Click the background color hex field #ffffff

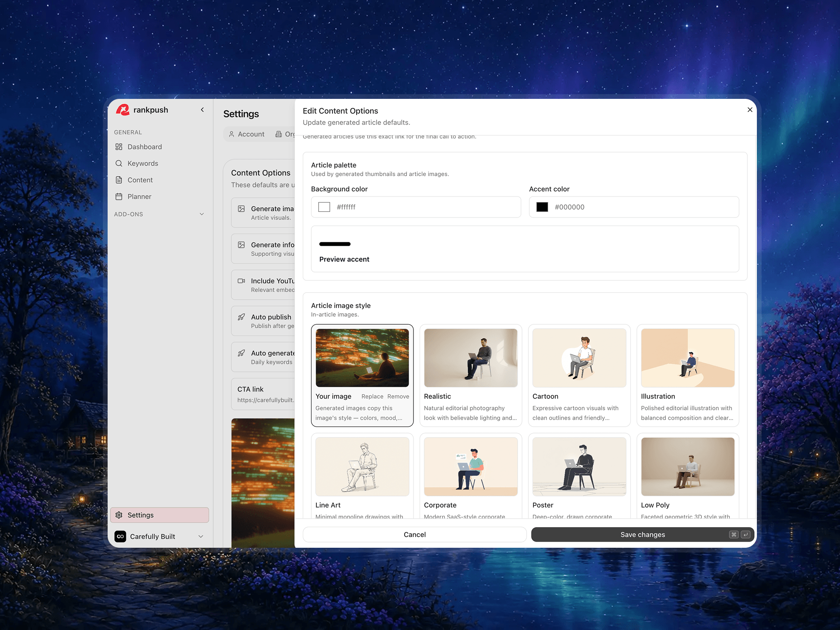click(x=416, y=207)
